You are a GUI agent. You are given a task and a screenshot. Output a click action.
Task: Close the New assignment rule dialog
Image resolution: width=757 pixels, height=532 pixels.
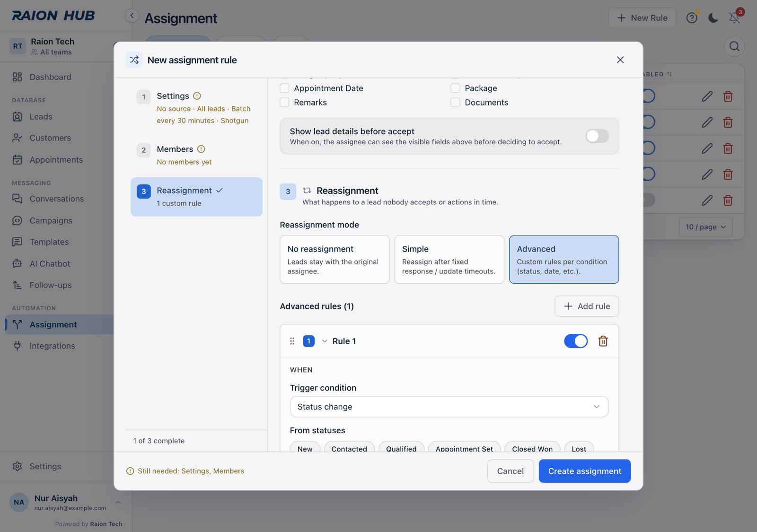(620, 60)
